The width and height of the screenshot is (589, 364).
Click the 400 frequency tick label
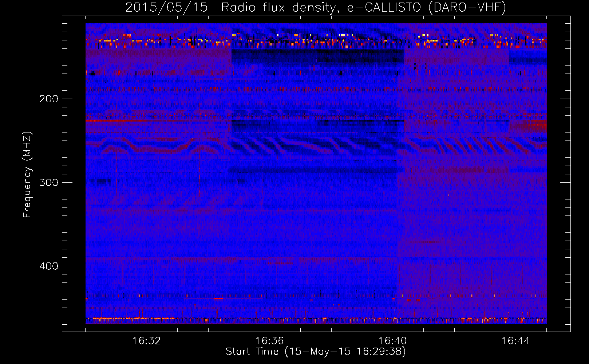[x=49, y=266]
